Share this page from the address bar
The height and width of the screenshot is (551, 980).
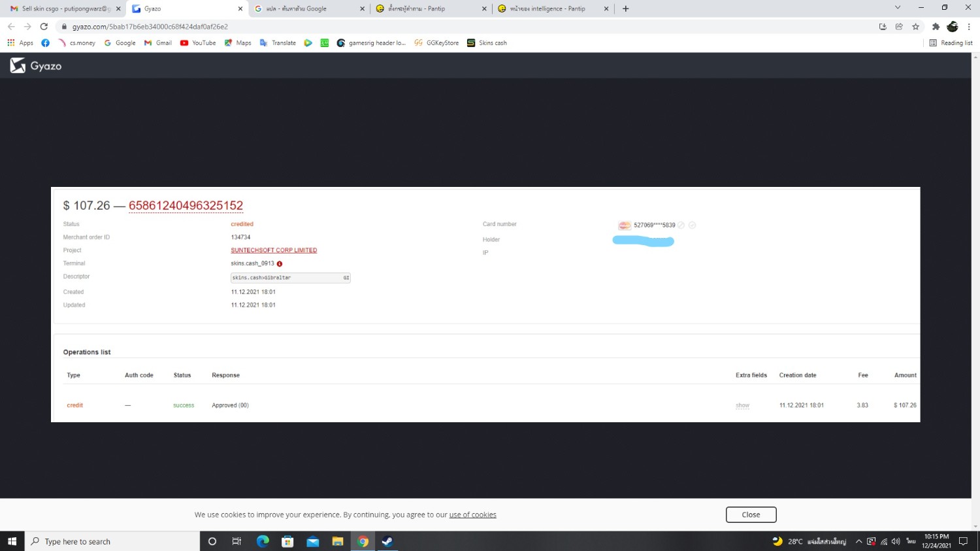(899, 27)
